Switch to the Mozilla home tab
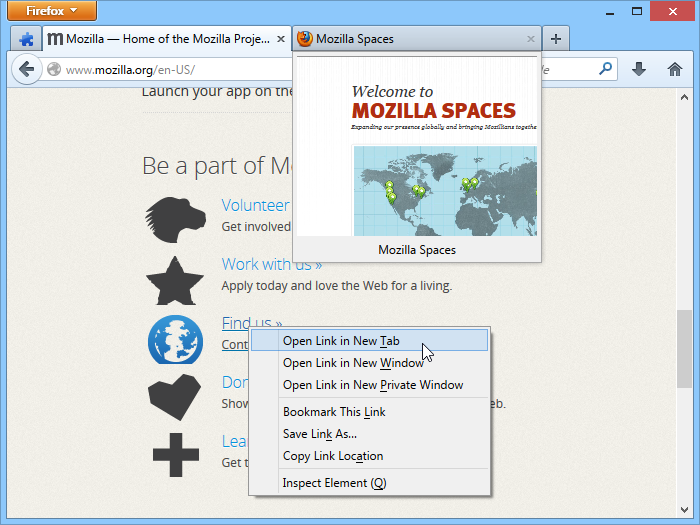This screenshot has width=700, height=525. [x=167, y=39]
